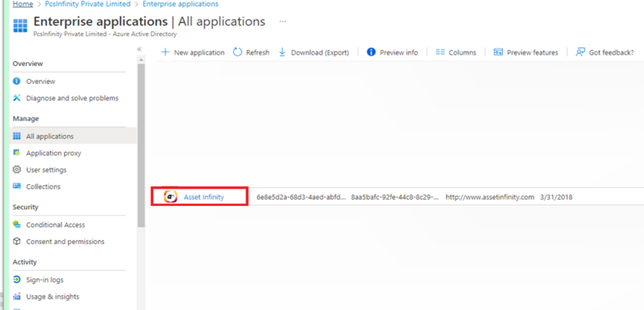The width and height of the screenshot is (644, 310).
Task: Click the Conditional Access icon
Action: pos(16,224)
